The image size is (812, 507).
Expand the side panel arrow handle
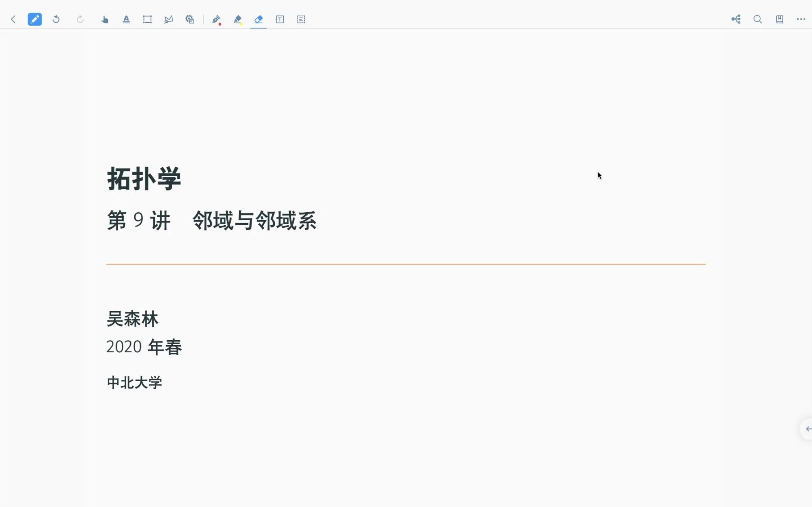807,429
